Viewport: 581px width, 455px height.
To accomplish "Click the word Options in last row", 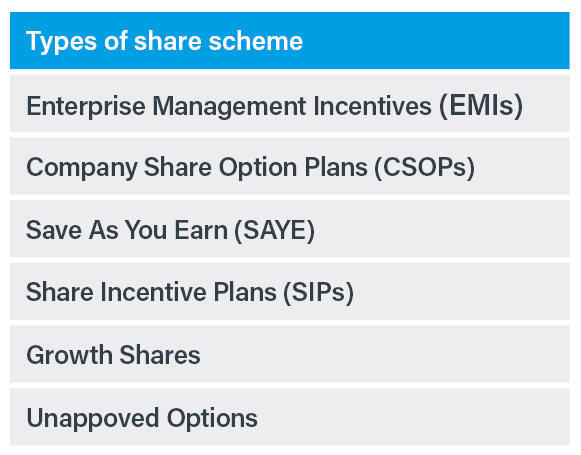I will pos(212,419).
